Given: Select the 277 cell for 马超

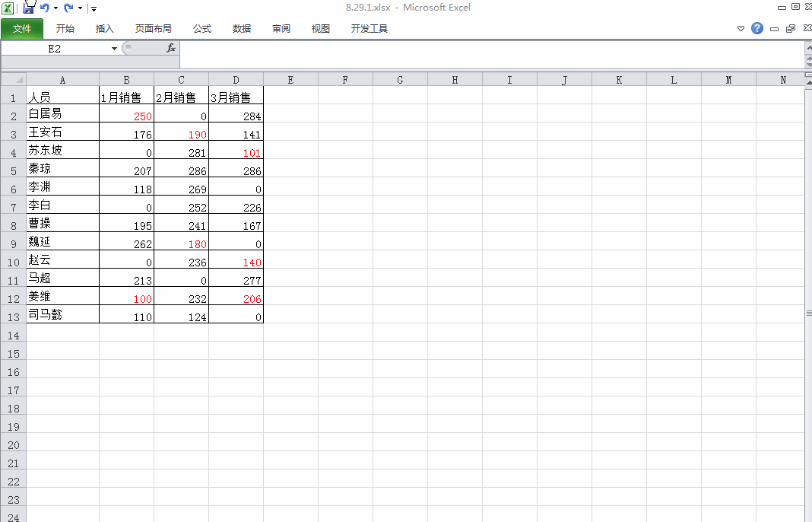Looking at the screenshot, I should point(236,278).
